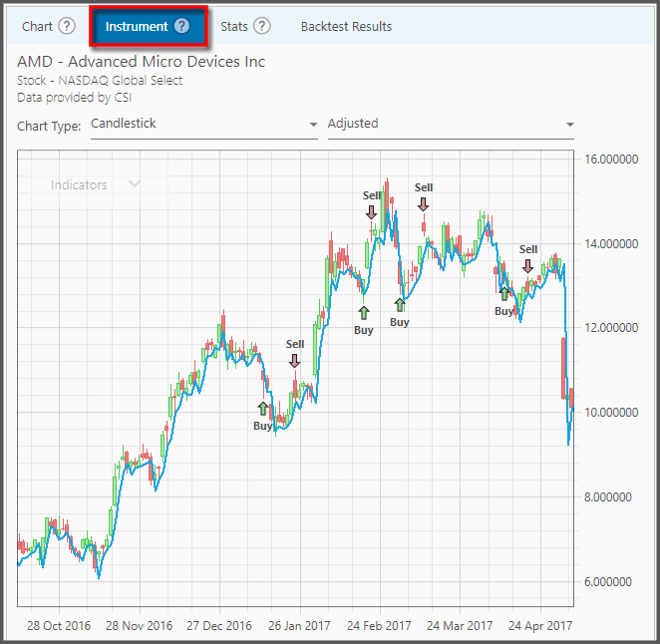Click the help icon next to Chart
Image resolution: width=660 pixels, height=644 pixels.
[67, 26]
